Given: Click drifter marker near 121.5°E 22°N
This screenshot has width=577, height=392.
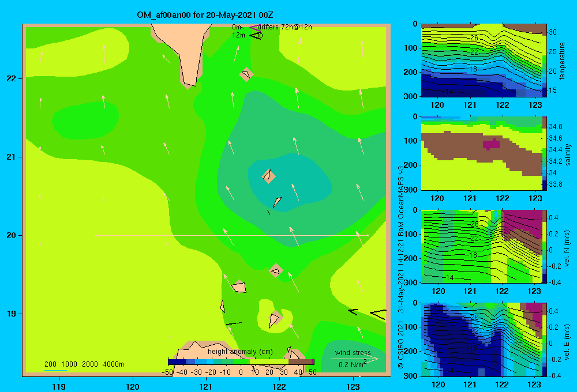Looking at the screenshot, I should click(x=246, y=74).
